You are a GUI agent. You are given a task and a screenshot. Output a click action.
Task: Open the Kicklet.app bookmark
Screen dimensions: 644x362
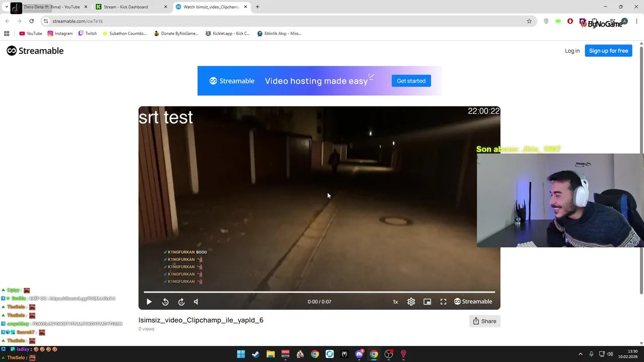click(227, 34)
